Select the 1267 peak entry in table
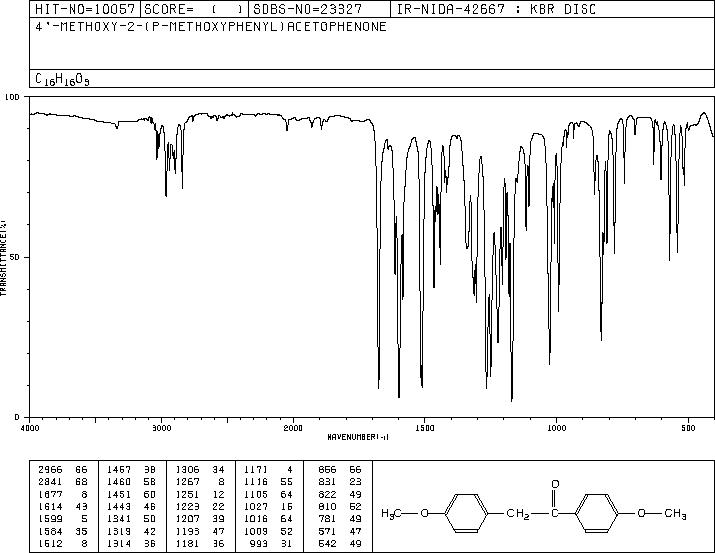715x553 pixels. pos(200,482)
